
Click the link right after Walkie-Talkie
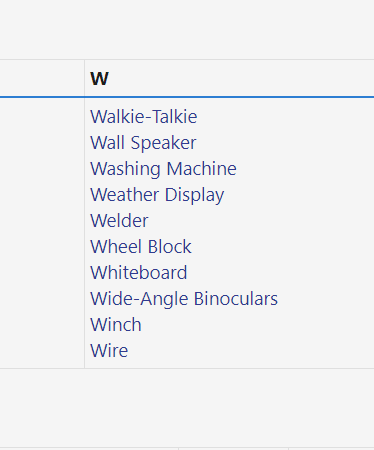tap(143, 143)
